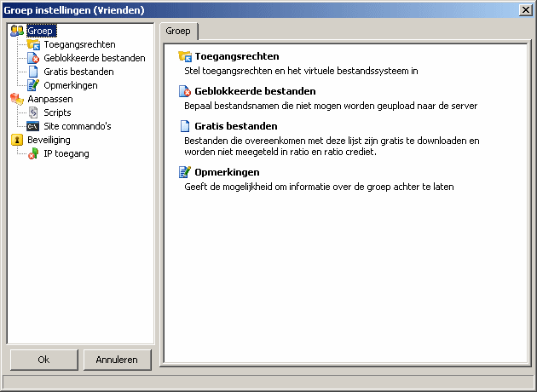The width and height of the screenshot is (537, 392).
Task: Open the bold Geblokkeerde bestanden heading link
Action: coord(255,91)
